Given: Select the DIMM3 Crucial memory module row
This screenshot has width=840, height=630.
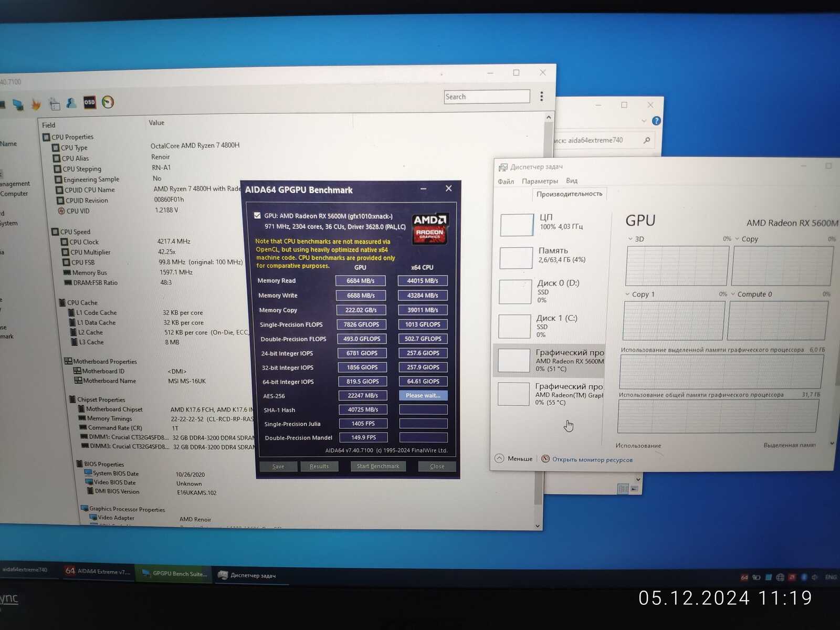Looking at the screenshot, I should click(169, 447).
